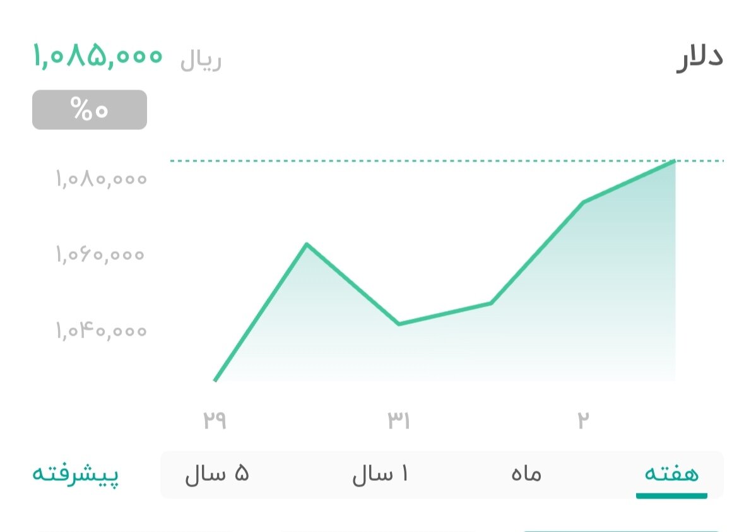Click the shaded green chart area

pyautogui.click(x=568, y=316)
